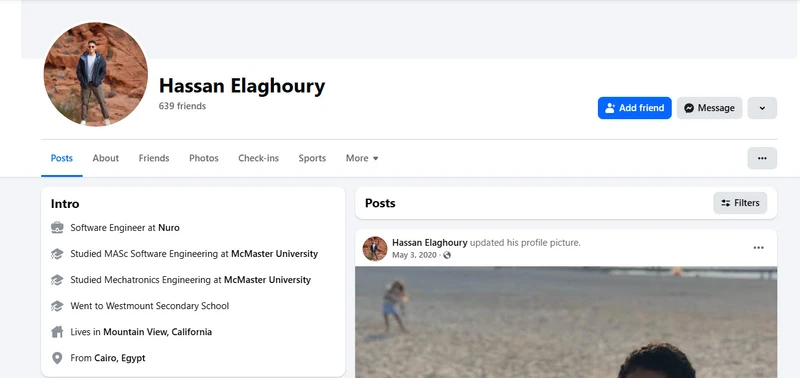Open the beach profile photo in the post

(566, 322)
